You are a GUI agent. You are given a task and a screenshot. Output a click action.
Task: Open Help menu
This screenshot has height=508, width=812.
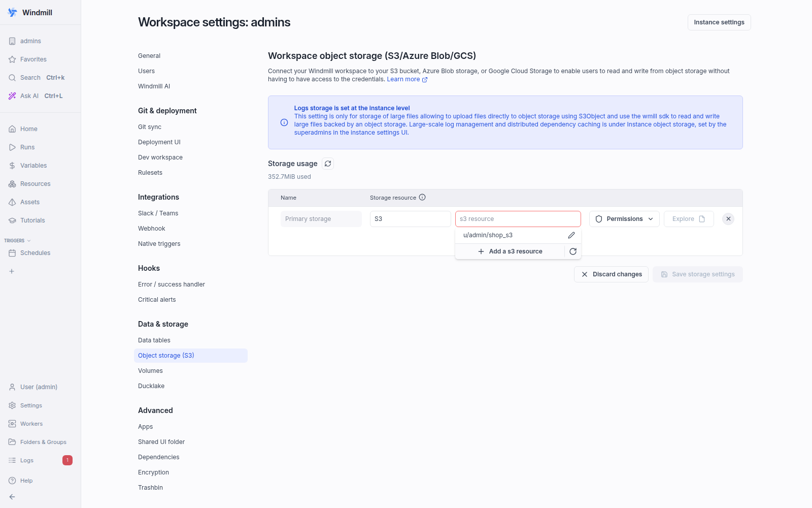[40, 481]
